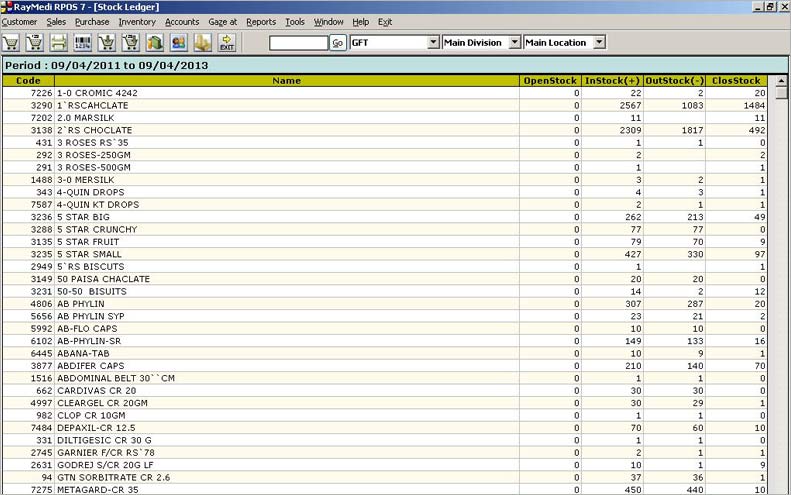Select the 4-QUIN KT DROPS row
The height and width of the screenshot is (495, 791).
385,204
